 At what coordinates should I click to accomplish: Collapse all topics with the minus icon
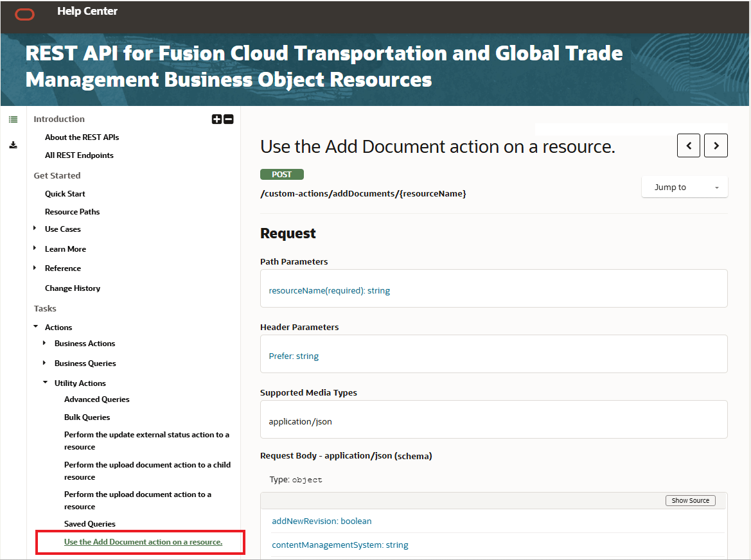point(229,119)
